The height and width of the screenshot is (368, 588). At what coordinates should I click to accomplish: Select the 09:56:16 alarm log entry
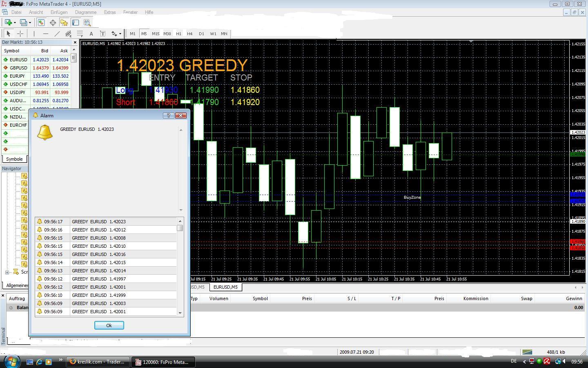click(106, 230)
